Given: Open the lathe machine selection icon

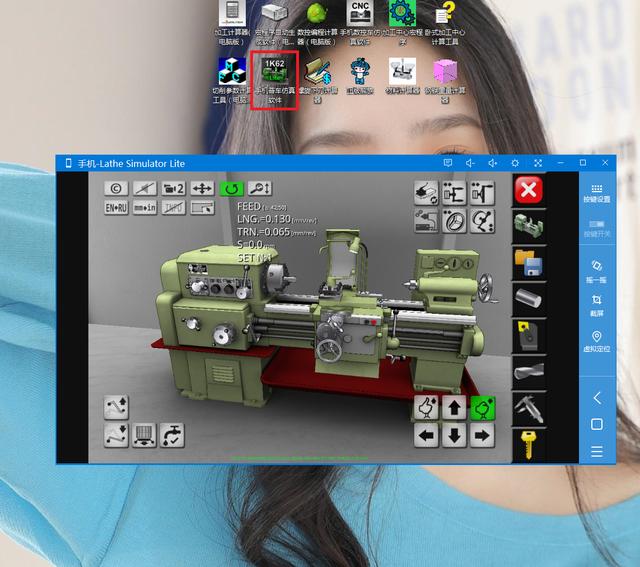Looking at the screenshot, I should (x=529, y=226).
